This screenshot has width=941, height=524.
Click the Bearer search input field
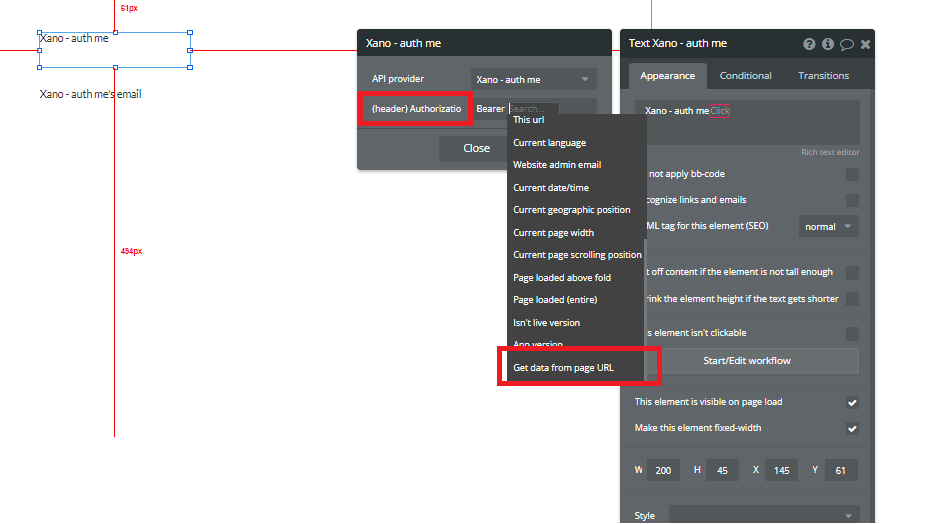coord(534,109)
